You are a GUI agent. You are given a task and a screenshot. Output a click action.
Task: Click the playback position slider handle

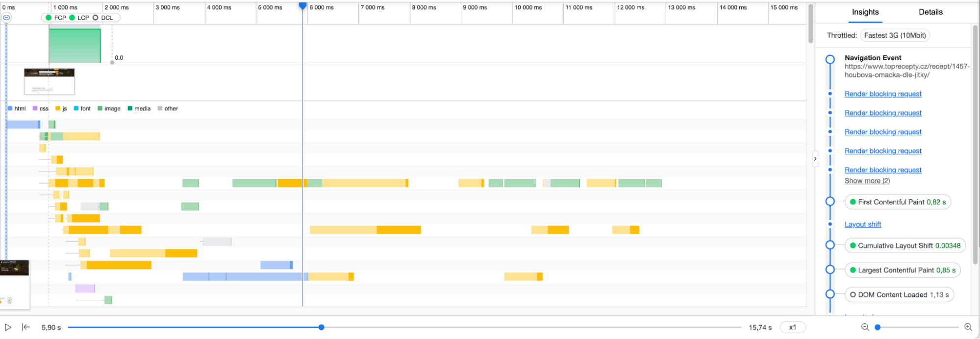pyautogui.click(x=321, y=327)
